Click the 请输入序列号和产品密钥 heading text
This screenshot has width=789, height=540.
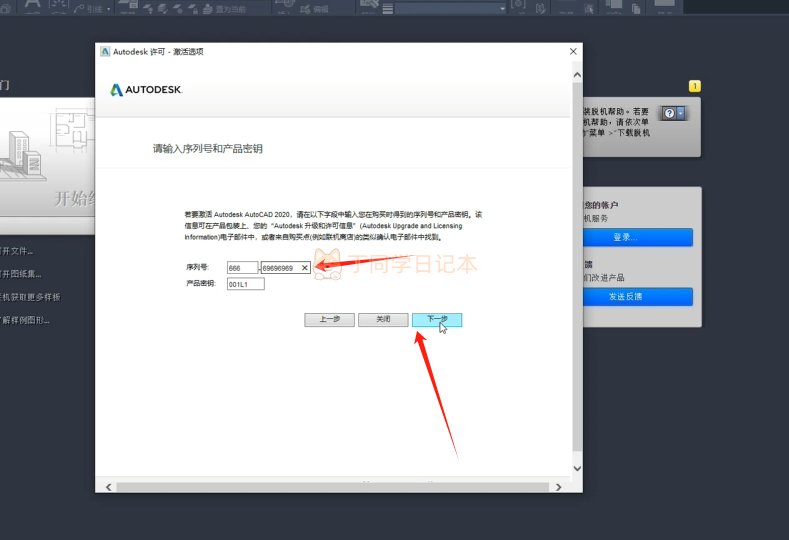(207, 148)
